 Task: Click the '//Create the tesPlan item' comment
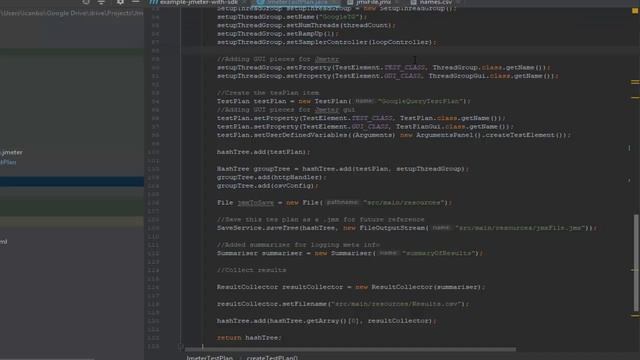click(x=268, y=93)
